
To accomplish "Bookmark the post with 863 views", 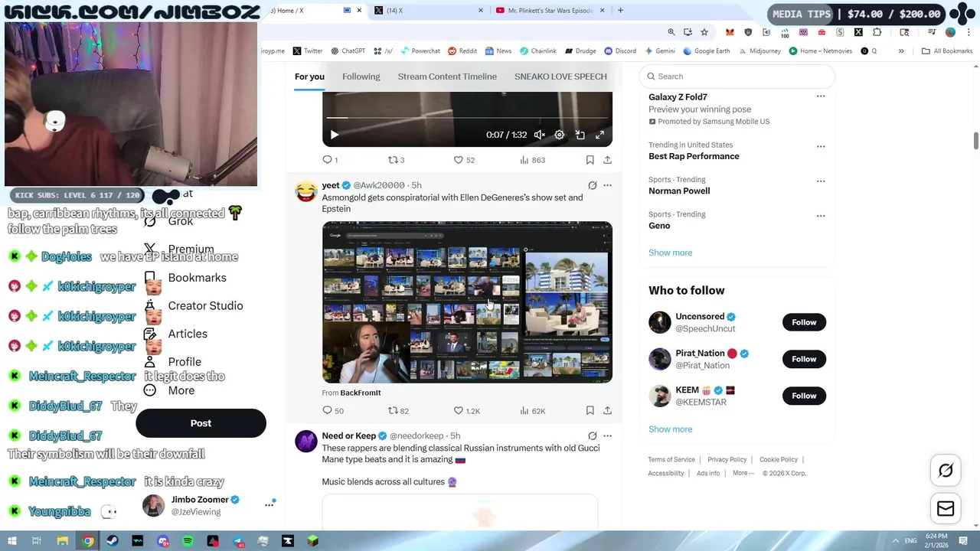I will [x=590, y=160].
